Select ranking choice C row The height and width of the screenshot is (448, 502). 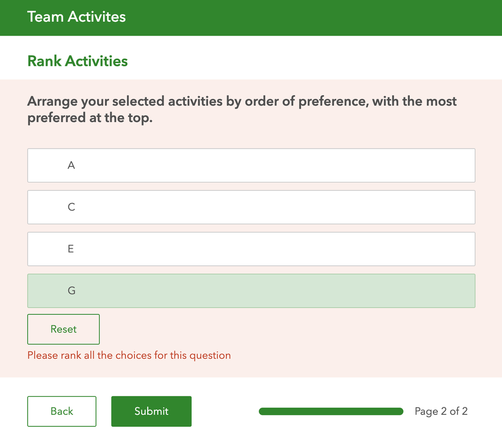click(251, 207)
